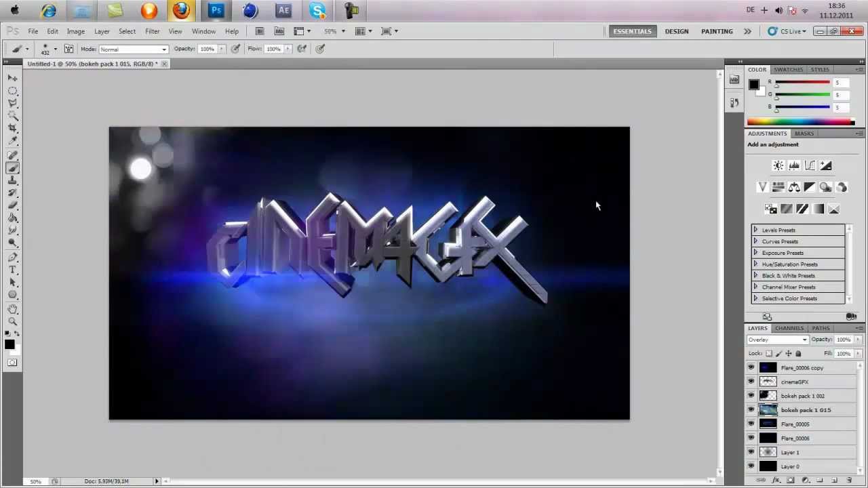Toggle lock transparent pixels
Screen dimensions: 868x488
[x=769, y=353]
